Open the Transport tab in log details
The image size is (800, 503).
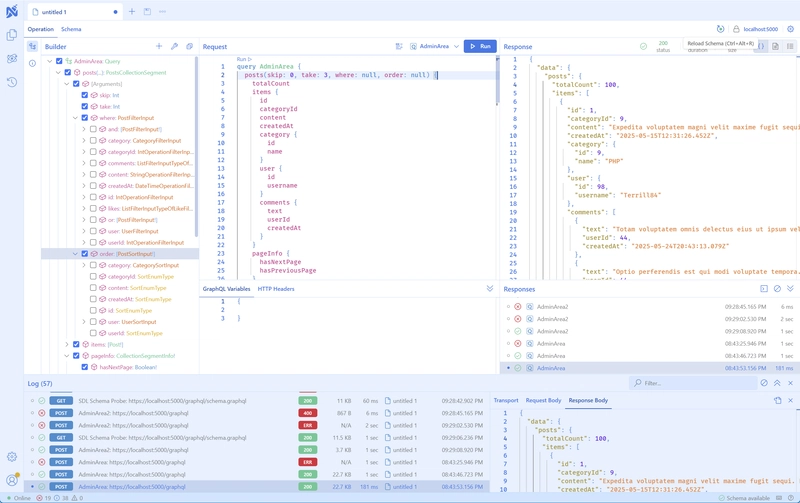coord(506,400)
